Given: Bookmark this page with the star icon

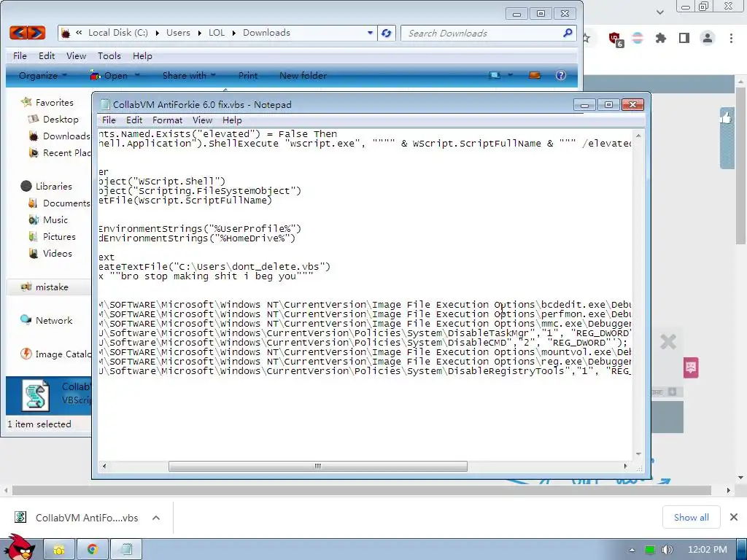Looking at the screenshot, I should pyautogui.click(x=587, y=38).
